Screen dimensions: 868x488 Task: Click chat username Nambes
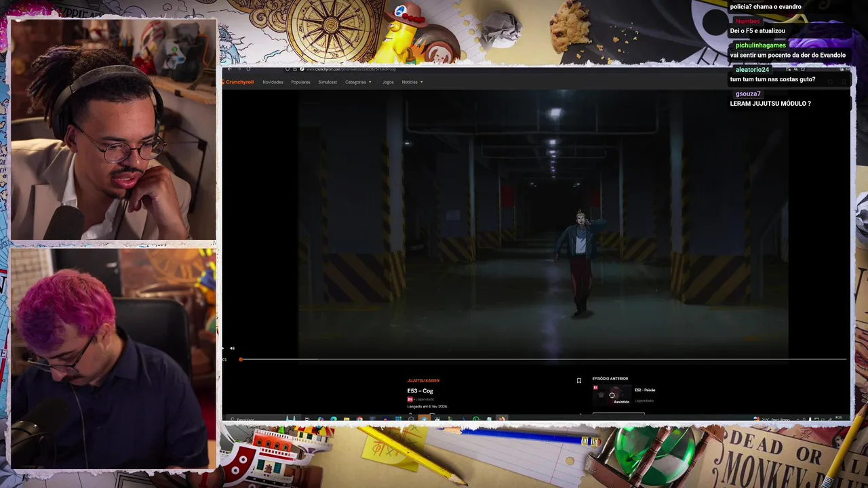(748, 21)
